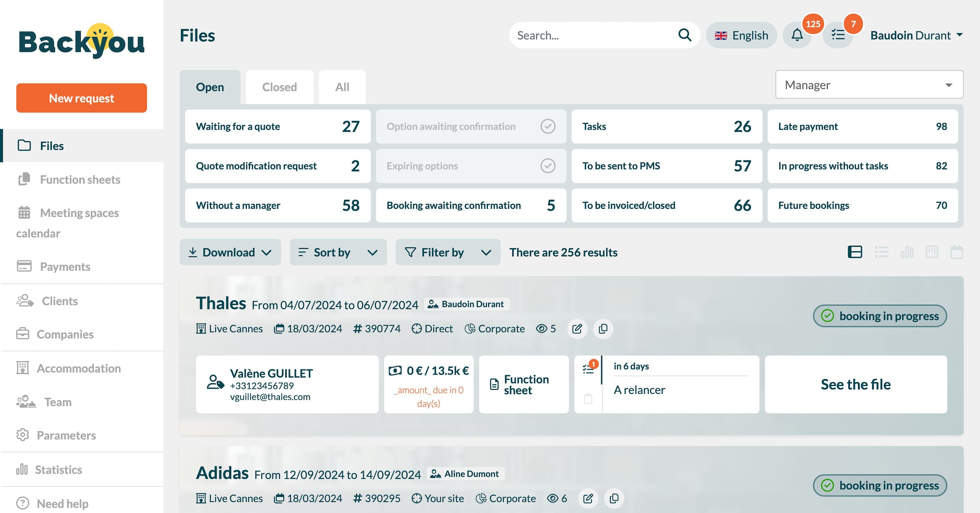
Task: Click the duplicate icon on the Adidas file
Action: point(614,498)
